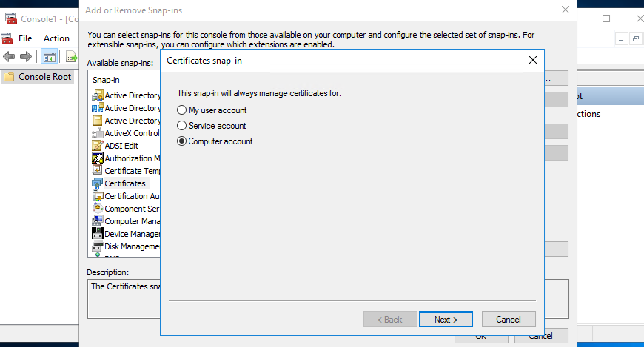
Task: Select the Computer account radio button
Action: [x=182, y=141]
